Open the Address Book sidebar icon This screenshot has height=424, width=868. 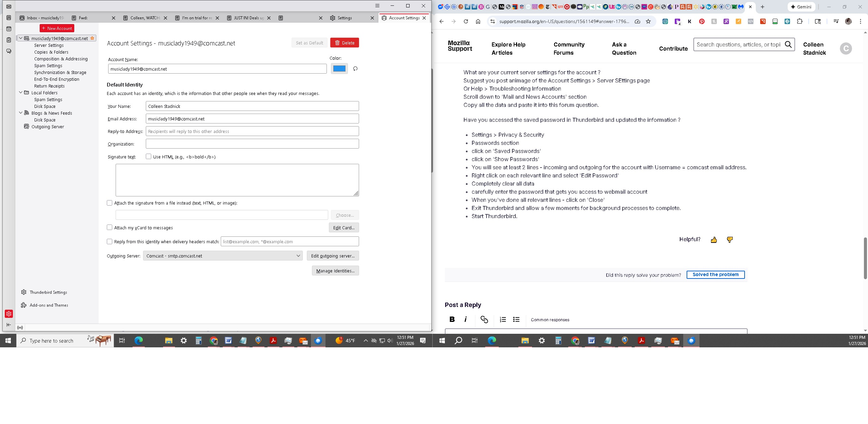(9, 18)
